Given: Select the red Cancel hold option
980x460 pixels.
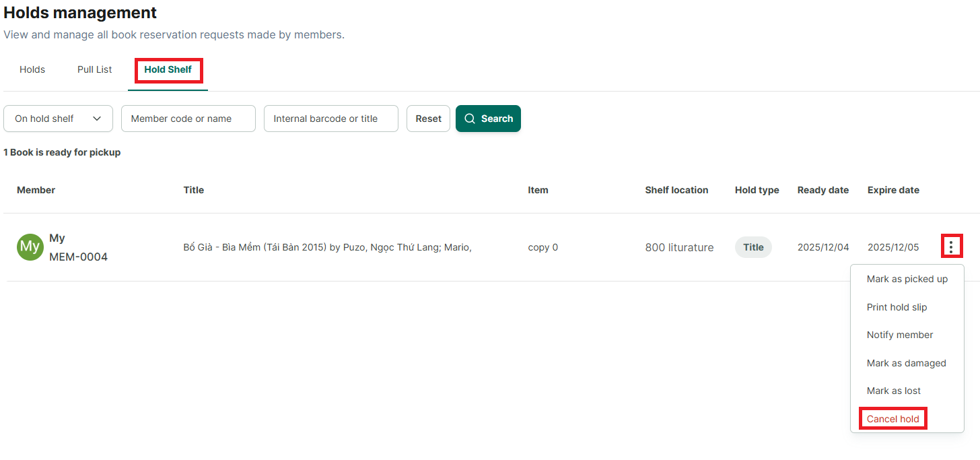Looking at the screenshot, I should tap(893, 419).
